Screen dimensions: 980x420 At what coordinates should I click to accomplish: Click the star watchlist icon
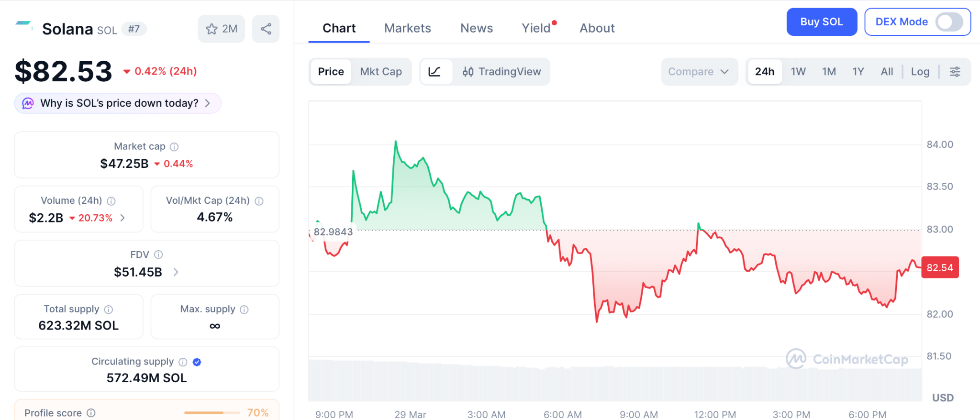coord(212,29)
